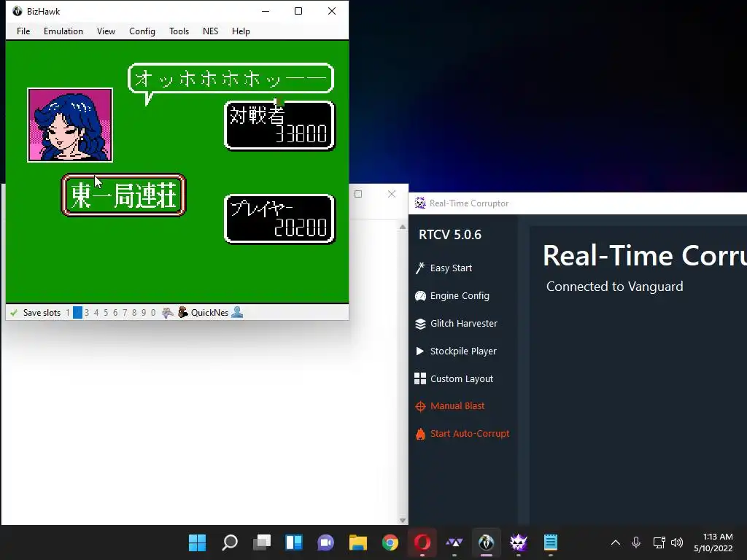The width and height of the screenshot is (747, 560).
Task: Click scroll down arrow in white window
Action: 403,521
